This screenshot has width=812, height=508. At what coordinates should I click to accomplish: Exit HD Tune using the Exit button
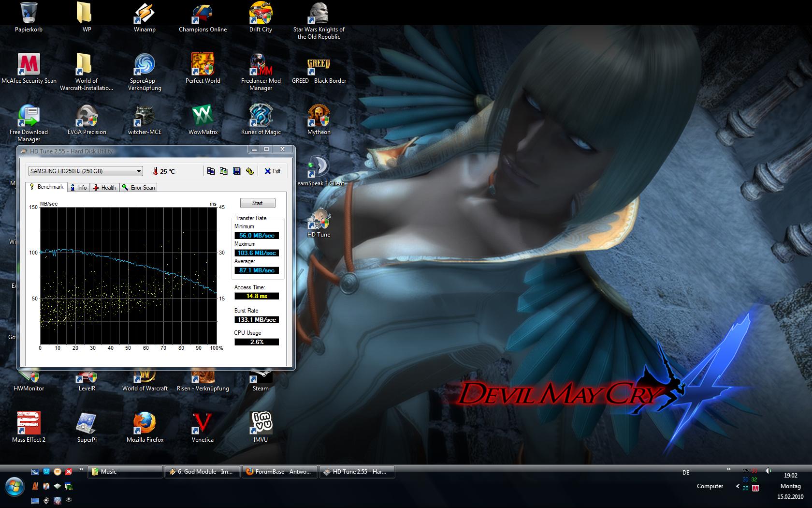tap(272, 171)
